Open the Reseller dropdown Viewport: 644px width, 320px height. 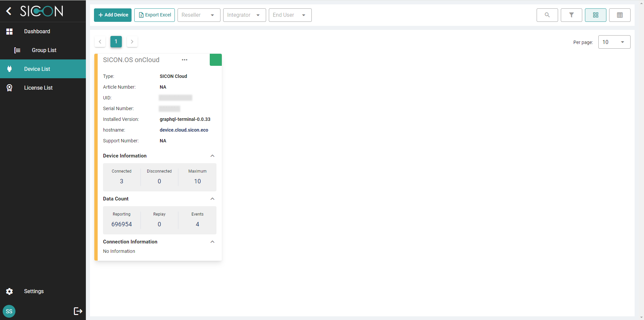click(199, 15)
